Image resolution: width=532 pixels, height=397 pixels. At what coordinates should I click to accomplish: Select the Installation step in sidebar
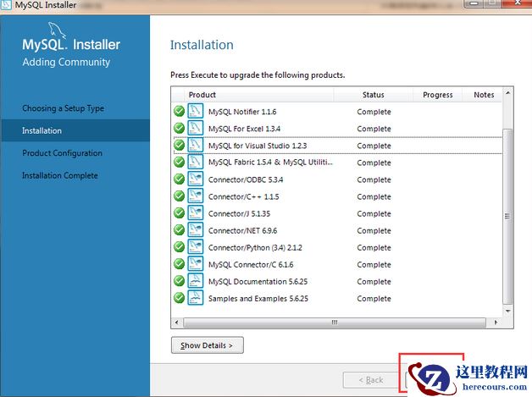click(75, 130)
